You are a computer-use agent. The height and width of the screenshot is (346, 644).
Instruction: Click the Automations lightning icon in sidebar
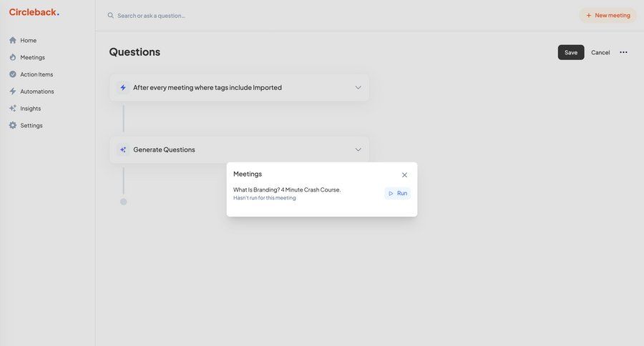tap(12, 92)
